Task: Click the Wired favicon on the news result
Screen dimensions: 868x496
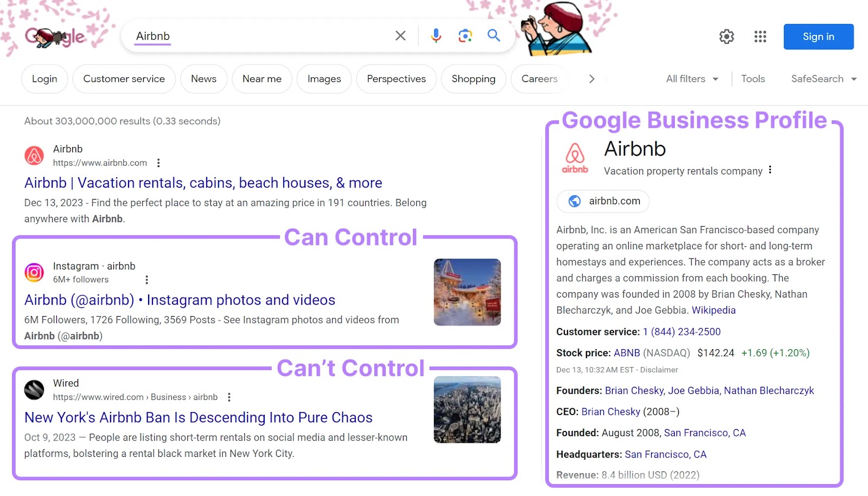Action: pos(34,390)
